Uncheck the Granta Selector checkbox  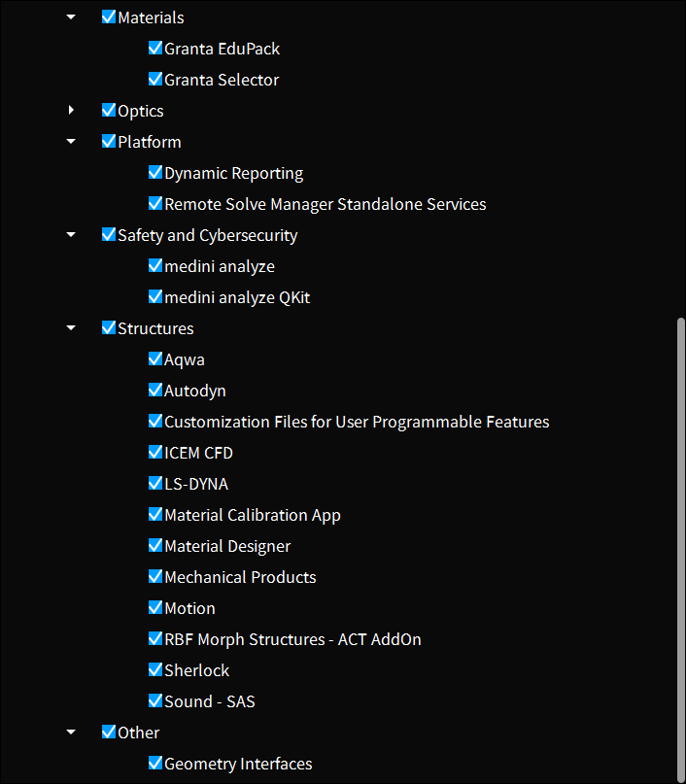point(155,79)
